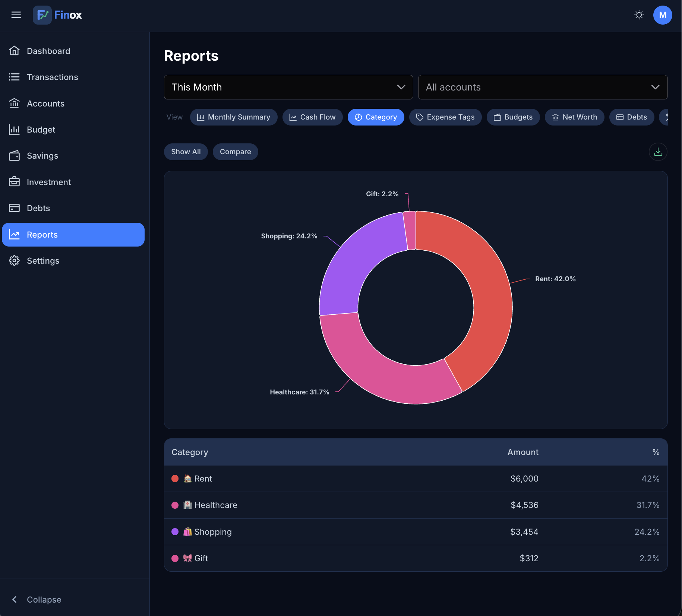The height and width of the screenshot is (616, 682).
Task: Open the Budget page label
Action: pyautogui.click(x=41, y=130)
